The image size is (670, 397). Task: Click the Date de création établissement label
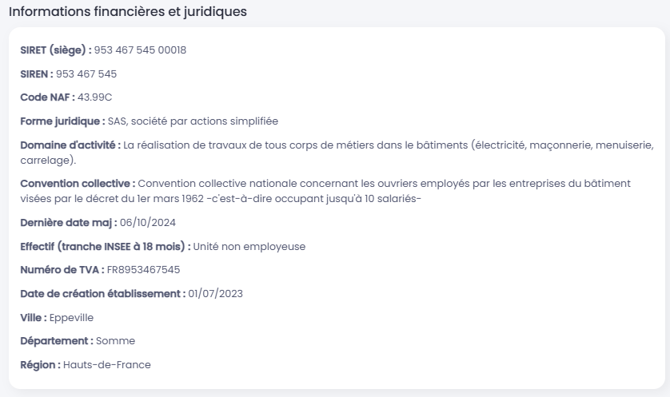[x=103, y=294]
